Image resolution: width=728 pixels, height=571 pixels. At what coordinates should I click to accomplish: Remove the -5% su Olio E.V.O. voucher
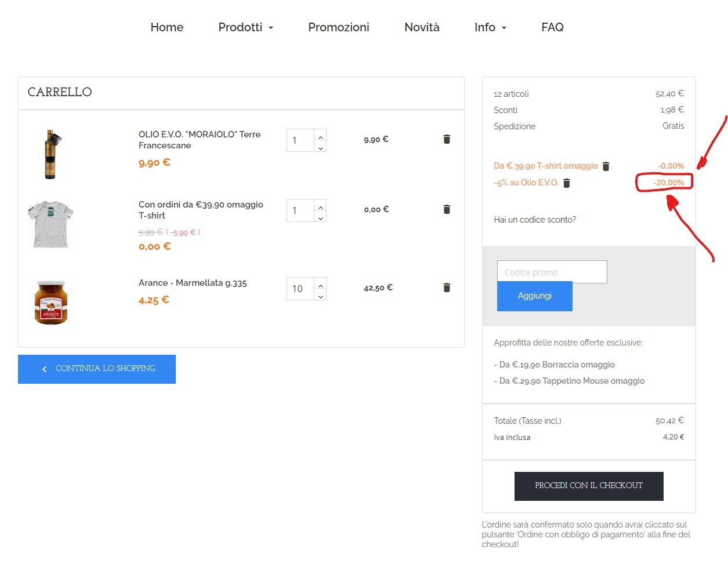[x=567, y=183]
